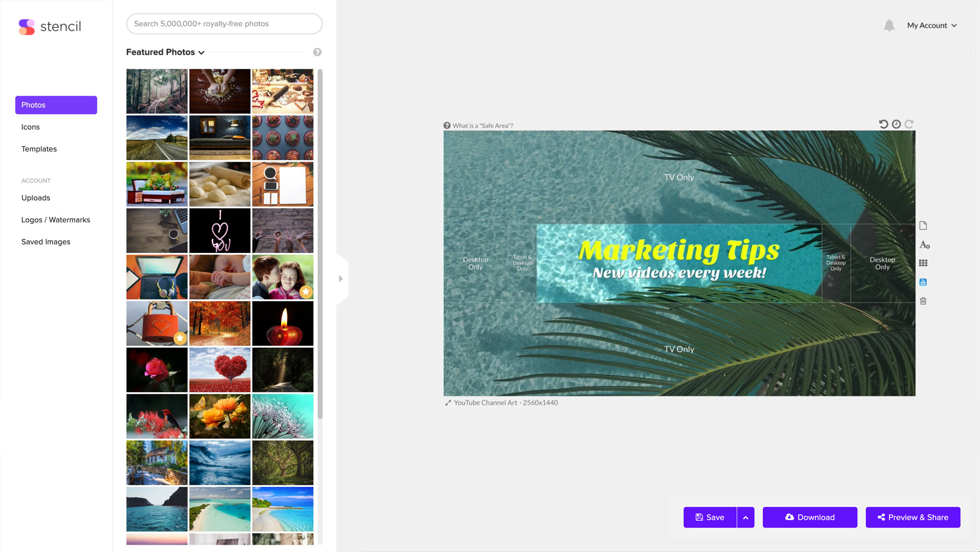This screenshot has width=980, height=552.
Task: Open What is a "Safe Area"? link
Action: (x=483, y=126)
